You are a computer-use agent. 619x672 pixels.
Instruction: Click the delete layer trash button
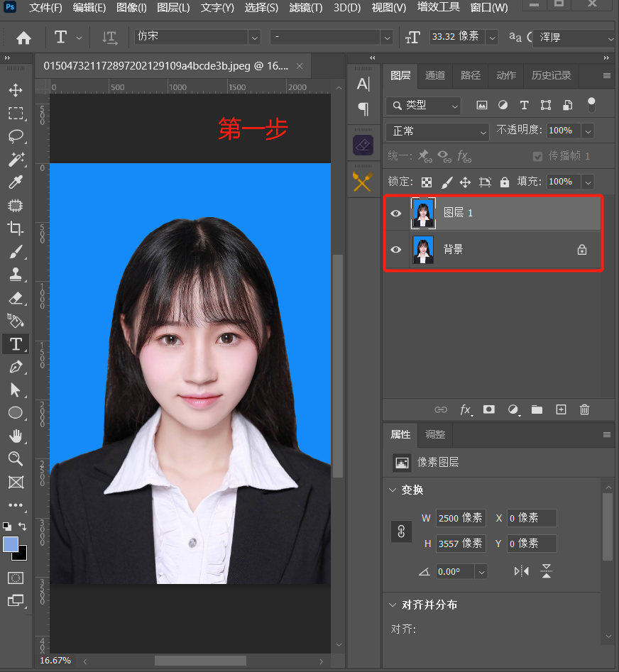pos(584,409)
